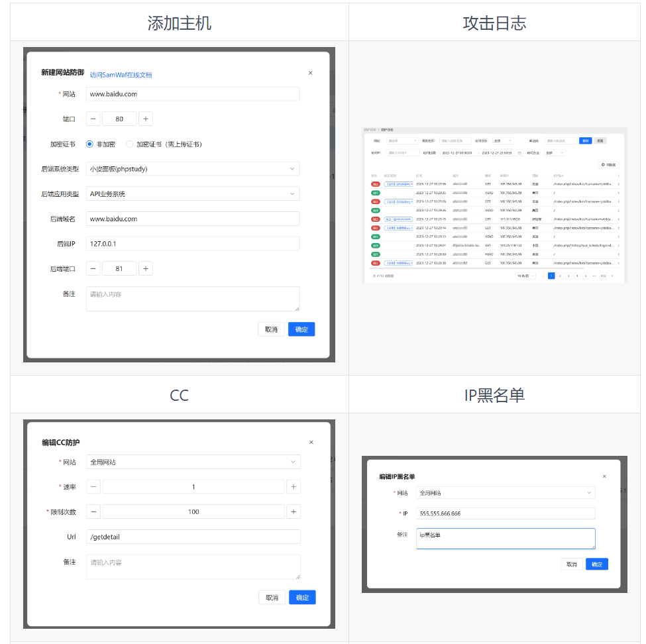Close the 新建网站防御 dialog
This screenshot has height=644, width=646.
point(310,73)
